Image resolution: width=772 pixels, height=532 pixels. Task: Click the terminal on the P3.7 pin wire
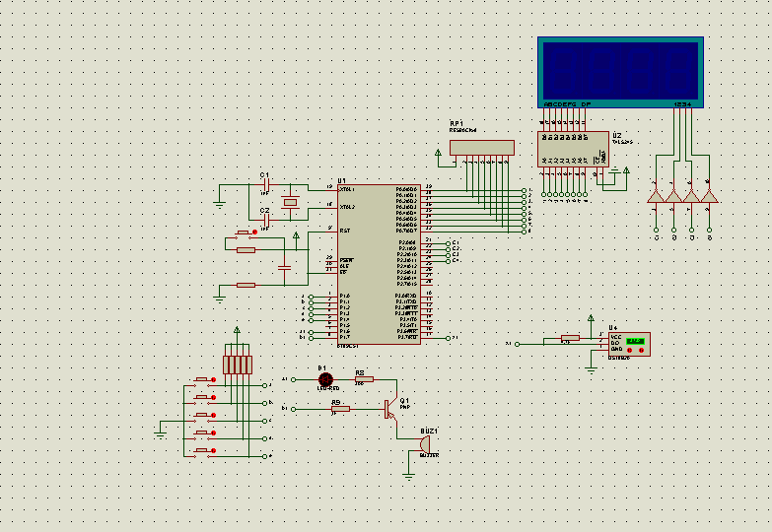pos(448,338)
